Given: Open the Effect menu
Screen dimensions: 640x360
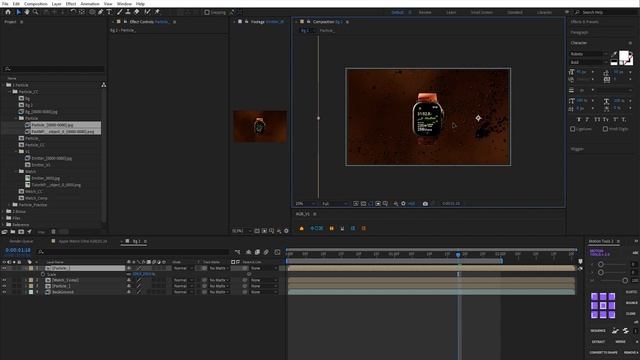Looking at the screenshot, I should coord(71,4).
